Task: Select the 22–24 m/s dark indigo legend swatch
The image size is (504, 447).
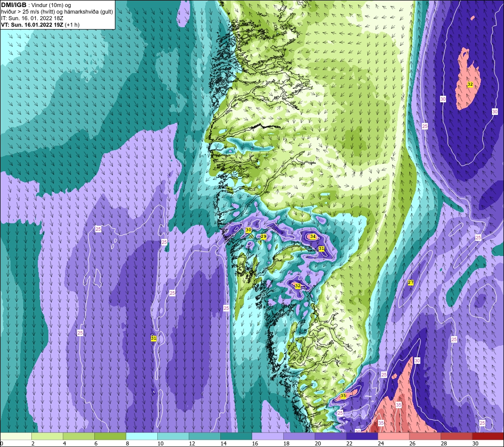Action: (362, 436)
